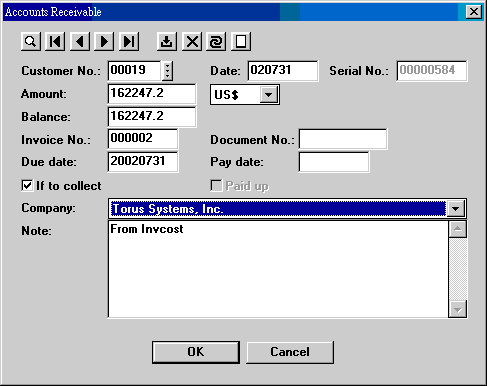Go to next record arrow
487x386 pixels.
[104, 42]
